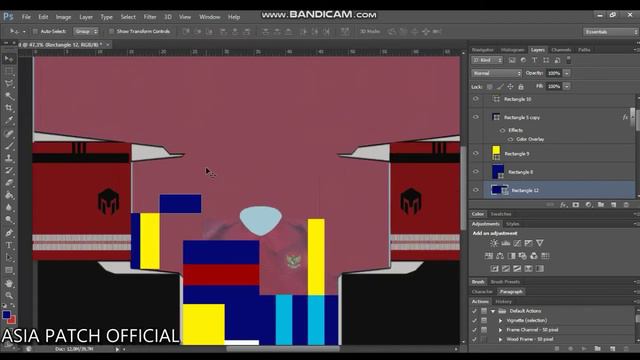Select the Eraser tool
This screenshot has height=360, width=640.
9,183
